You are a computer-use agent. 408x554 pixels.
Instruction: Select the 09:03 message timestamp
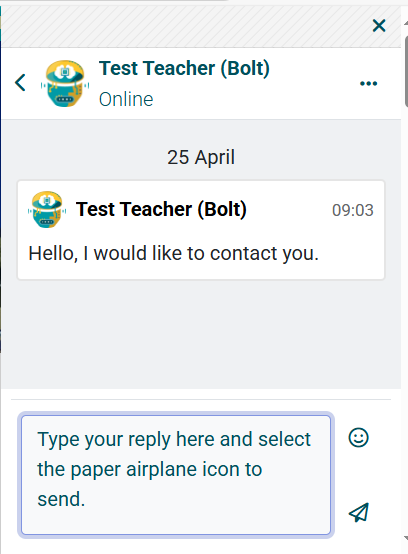[x=353, y=210]
